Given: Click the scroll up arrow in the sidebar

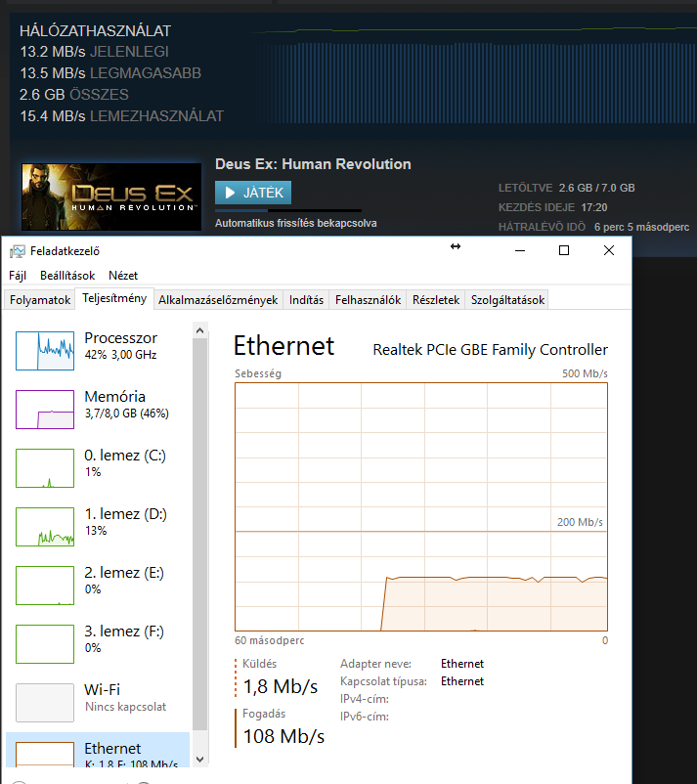Looking at the screenshot, I should tap(199, 330).
